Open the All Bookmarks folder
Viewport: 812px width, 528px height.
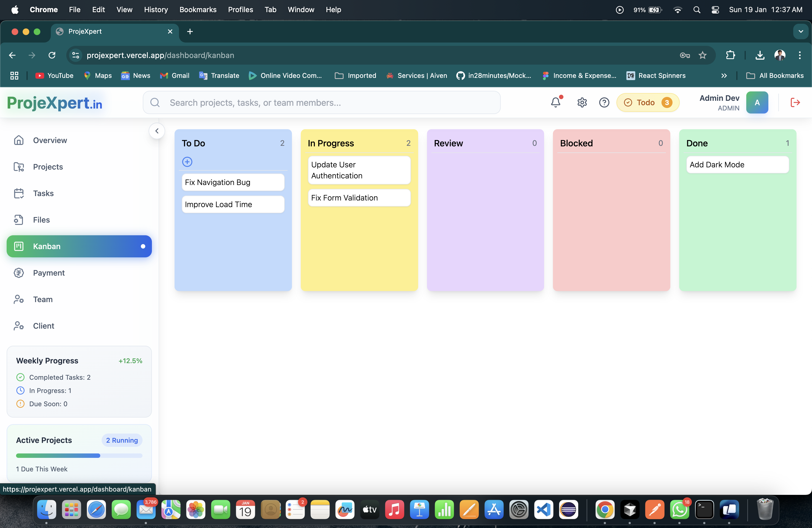tap(775, 76)
